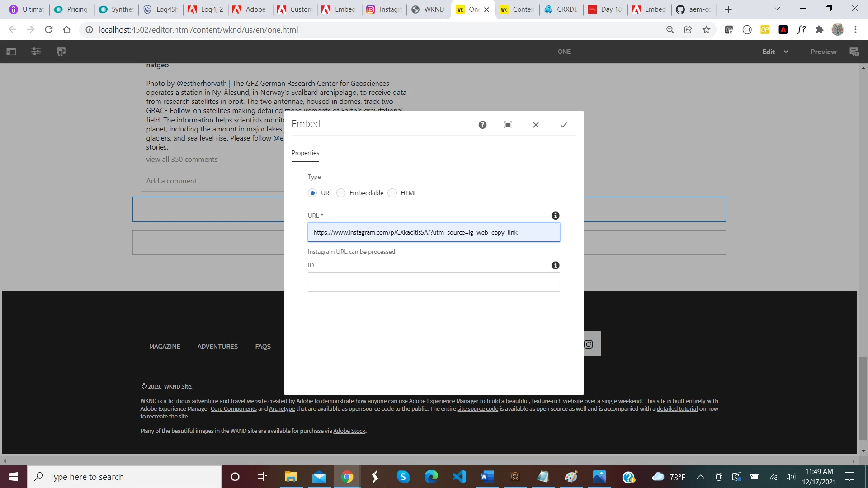This screenshot has height=488, width=868.
Task: Toggle fullscreen mode of Embed dialog
Action: coord(508,125)
